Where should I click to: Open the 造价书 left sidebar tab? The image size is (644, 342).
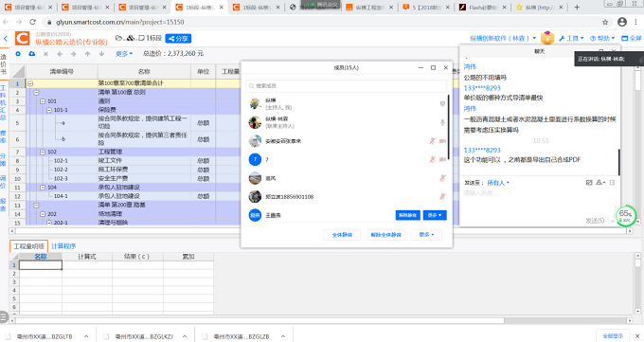(x=3, y=63)
